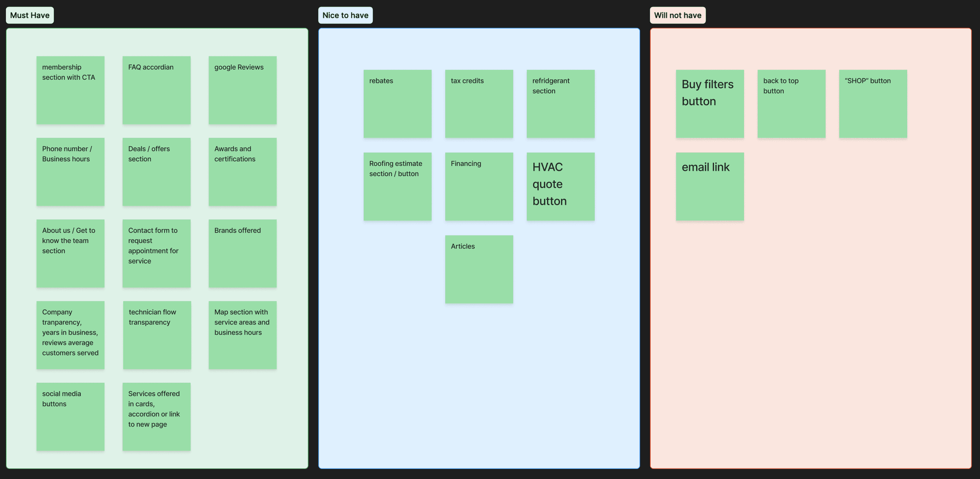Click the 'Deals / offers section' note
This screenshot has width=980, height=479.
(156, 172)
